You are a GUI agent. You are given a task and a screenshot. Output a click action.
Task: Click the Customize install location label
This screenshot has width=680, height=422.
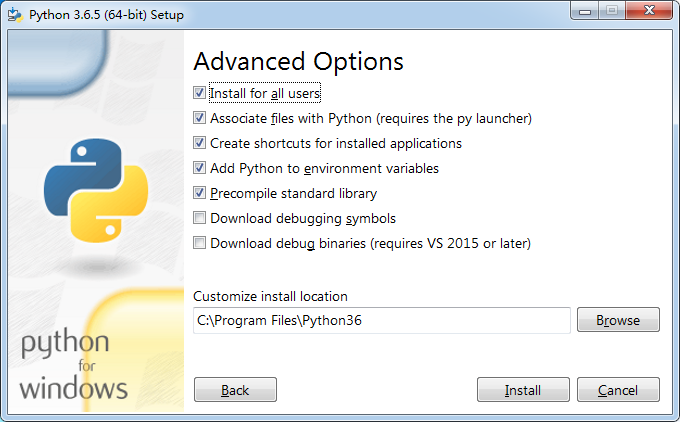point(270,296)
